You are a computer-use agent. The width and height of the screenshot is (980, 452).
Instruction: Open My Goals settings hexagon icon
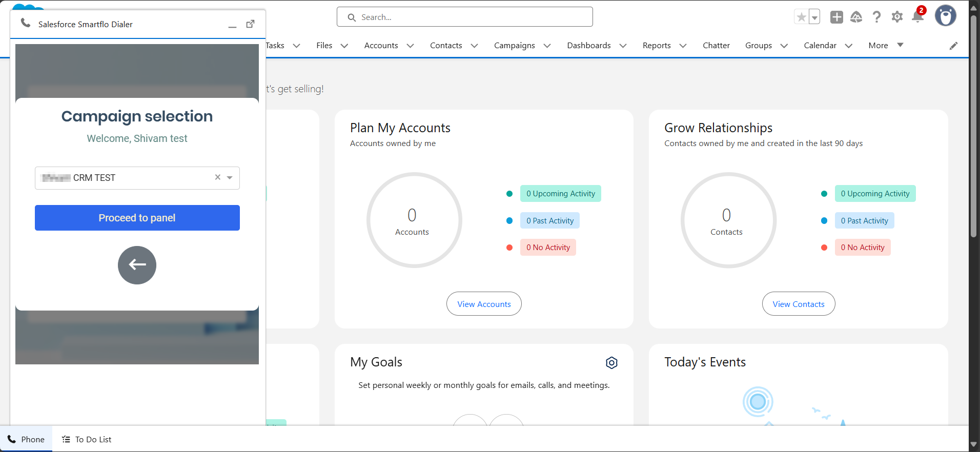[611, 363]
